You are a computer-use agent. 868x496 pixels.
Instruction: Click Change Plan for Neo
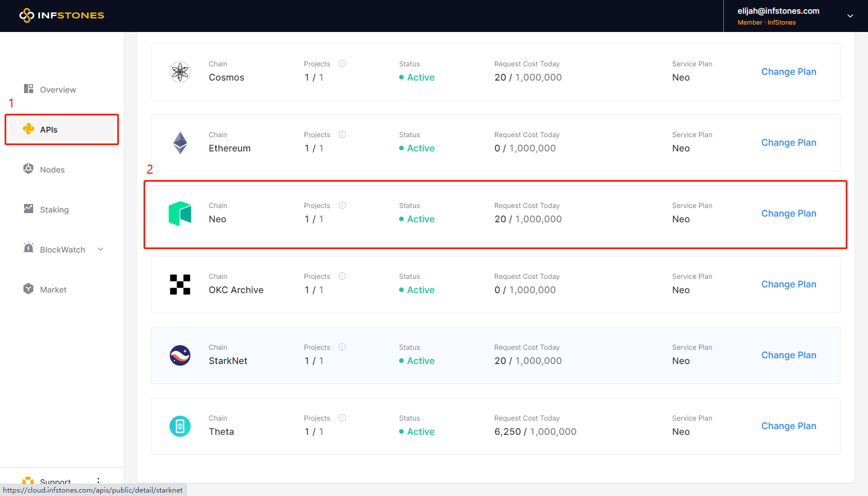click(789, 213)
